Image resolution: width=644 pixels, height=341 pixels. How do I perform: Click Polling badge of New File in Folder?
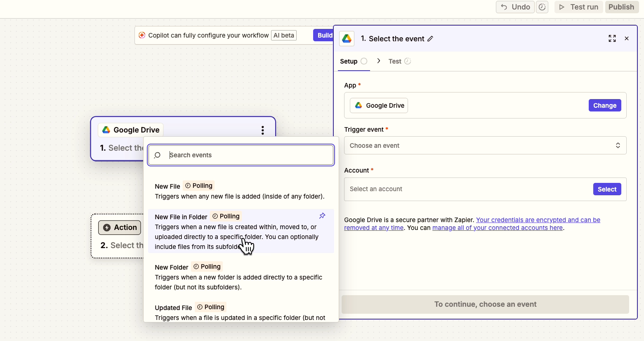click(226, 216)
